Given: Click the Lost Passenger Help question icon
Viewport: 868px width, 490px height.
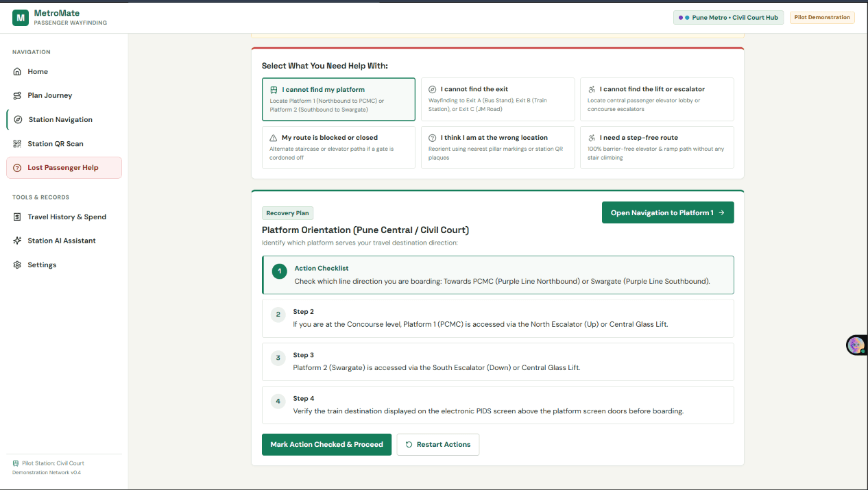Looking at the screenshot, I should (x=18, y=167).
